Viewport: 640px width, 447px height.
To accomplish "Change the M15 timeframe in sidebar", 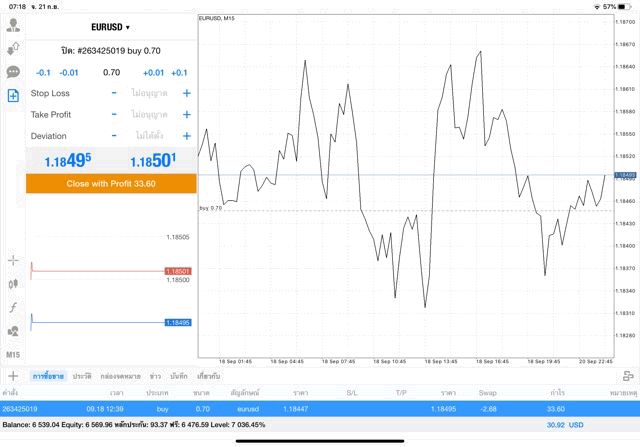I will pyautogui.click(x=13, y=355).
